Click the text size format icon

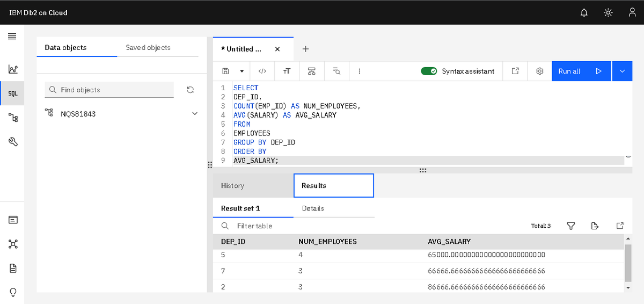(x=287, y=71)
